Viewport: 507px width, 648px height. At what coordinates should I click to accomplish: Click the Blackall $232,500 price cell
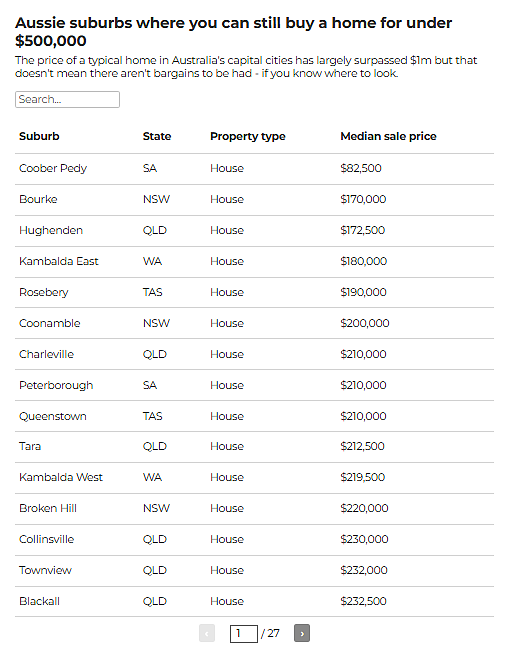(x=363, y=601)
